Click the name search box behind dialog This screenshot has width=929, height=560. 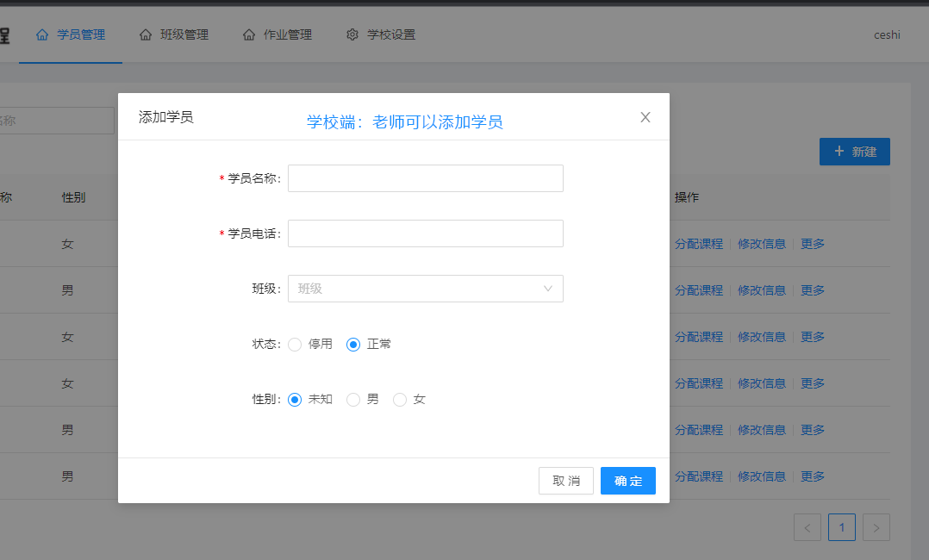[57, 121]
